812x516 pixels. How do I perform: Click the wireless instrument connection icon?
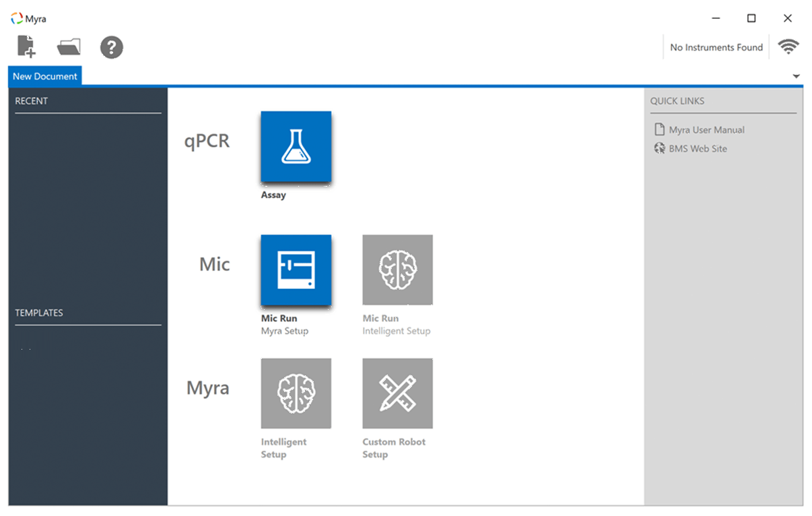click(x=788, y=47)
